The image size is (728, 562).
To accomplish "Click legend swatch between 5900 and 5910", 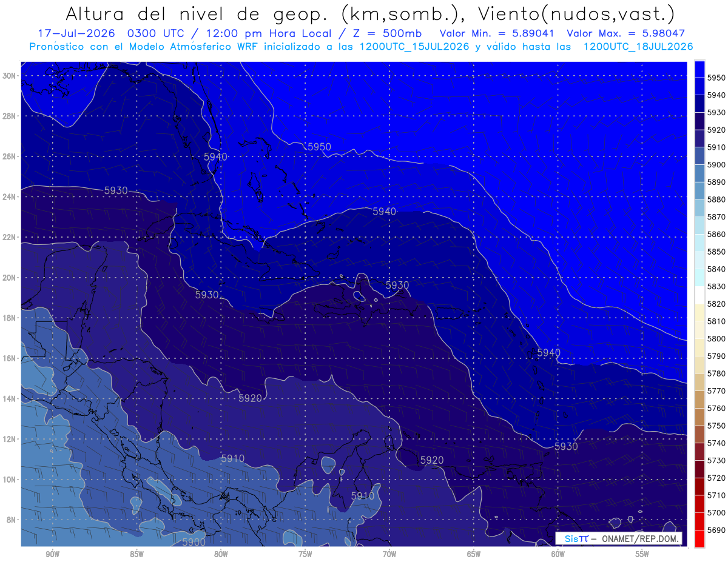I will (x=699, y=155).
